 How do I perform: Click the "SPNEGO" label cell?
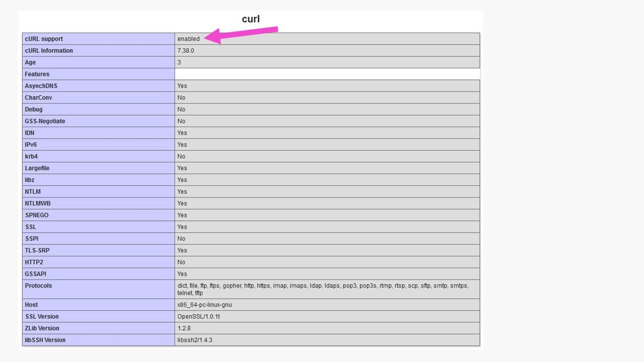coord(99,215)
